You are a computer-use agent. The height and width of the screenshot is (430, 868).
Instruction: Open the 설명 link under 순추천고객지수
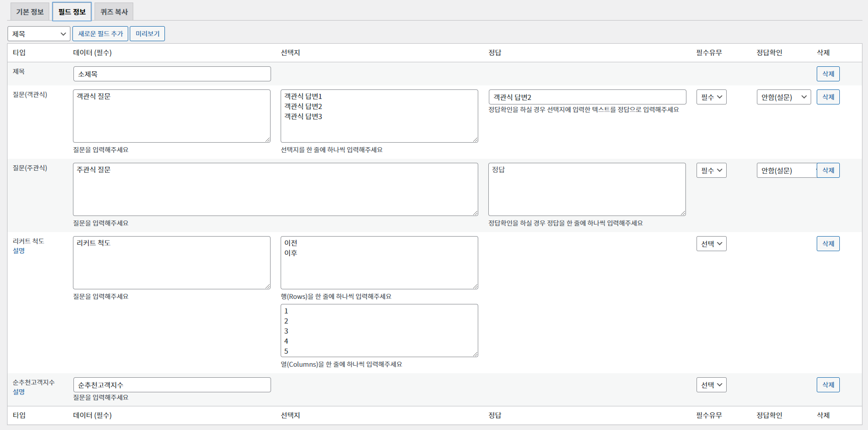pyautogui.click(x=19, y=392)
